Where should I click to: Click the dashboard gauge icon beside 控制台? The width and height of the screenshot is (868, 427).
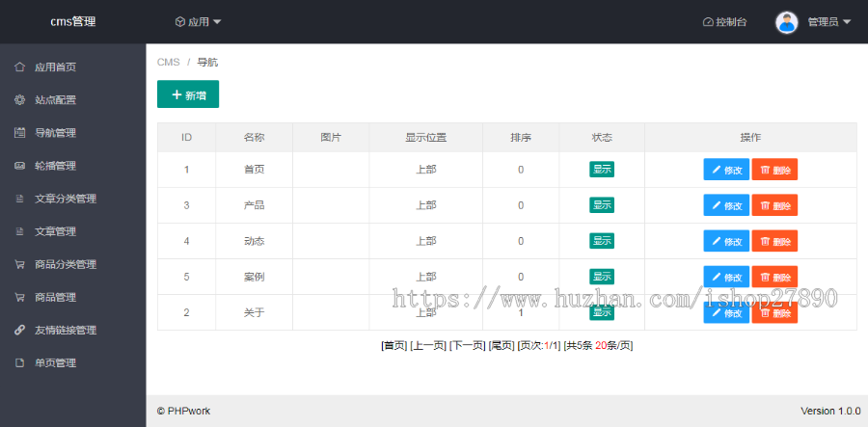click(708, 22)
